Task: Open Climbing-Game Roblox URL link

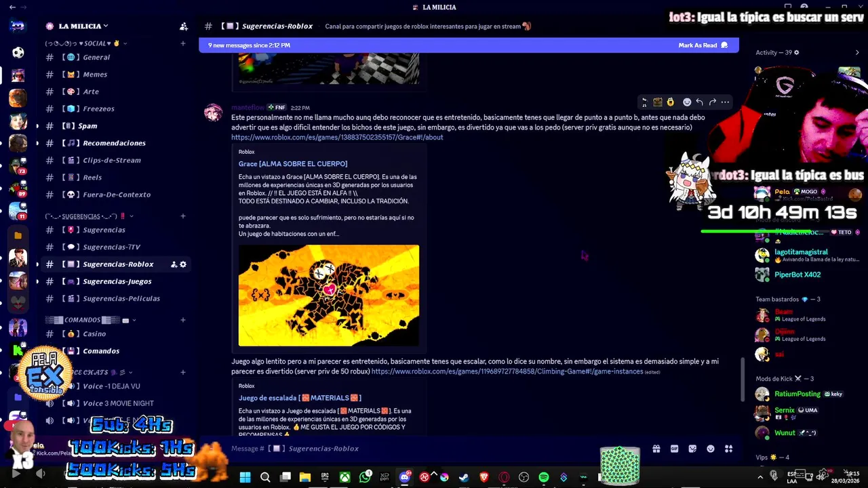Action: coord(507,371)
